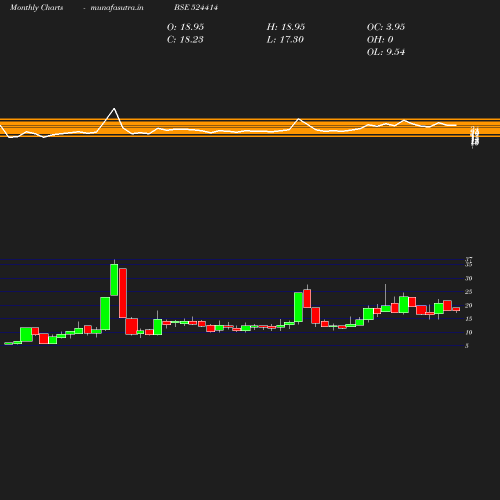Click the price axis label '10'
Image resolution: width=500 pixels, height=500 pixels.
point(469,333)
